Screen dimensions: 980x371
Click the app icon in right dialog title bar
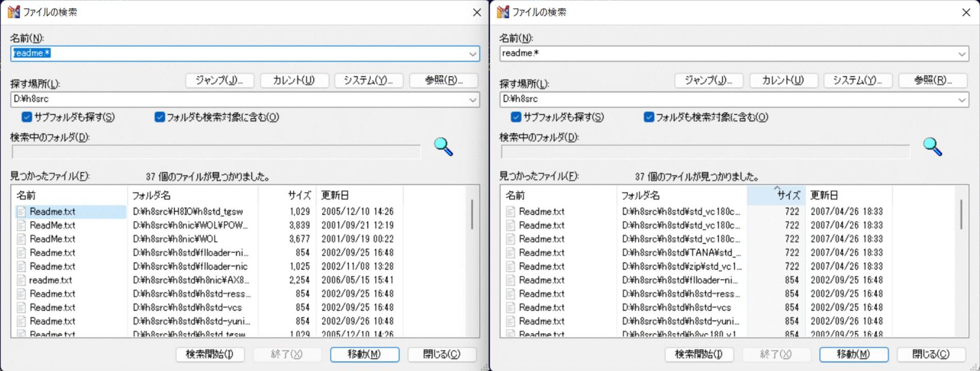503,12
